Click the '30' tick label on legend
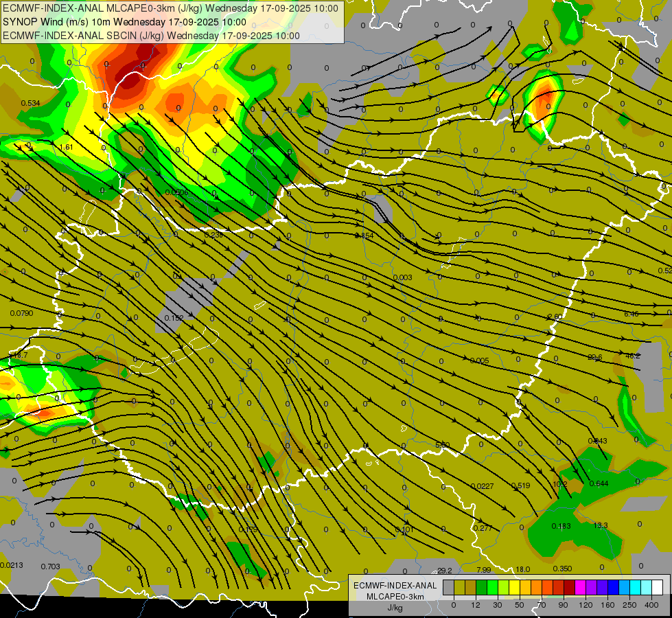672x618 pixels. point(498,605)
